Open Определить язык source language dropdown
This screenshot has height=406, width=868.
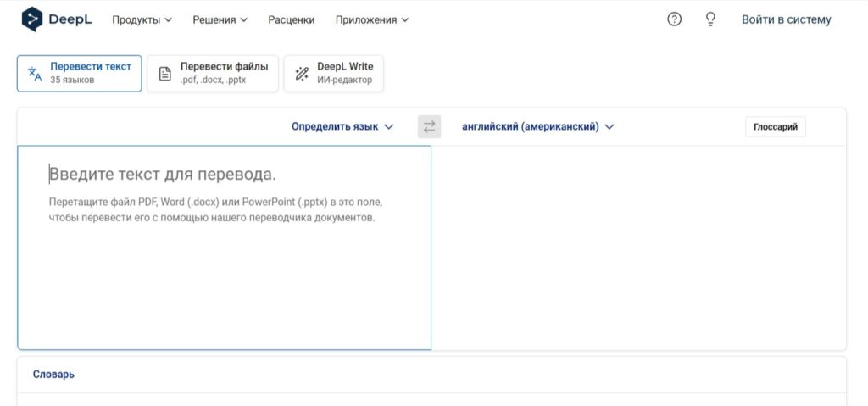[x=342, y=127]
